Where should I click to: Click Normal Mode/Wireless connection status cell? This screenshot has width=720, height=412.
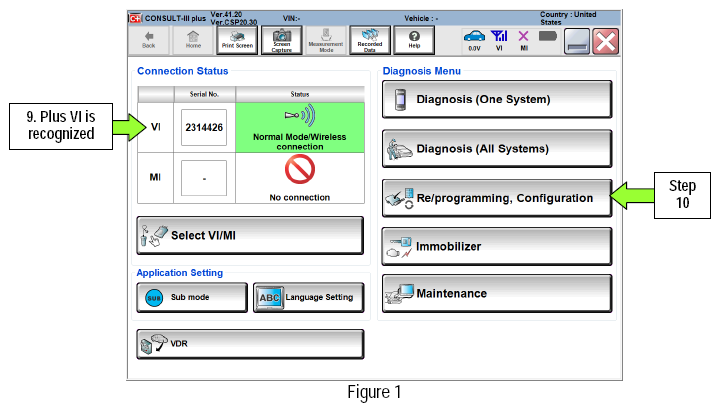[300, 127]
